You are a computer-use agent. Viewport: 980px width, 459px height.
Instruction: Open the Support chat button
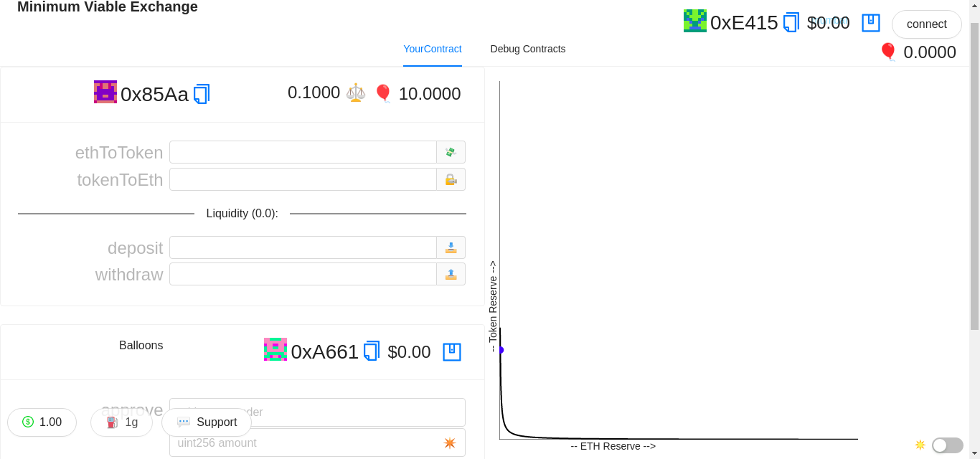[207, 422]
